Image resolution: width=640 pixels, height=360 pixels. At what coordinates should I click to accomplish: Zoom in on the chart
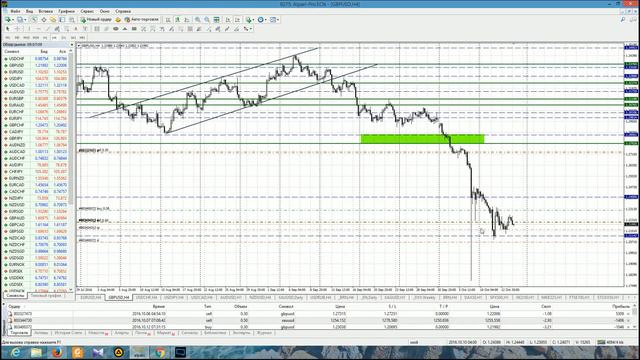pyautogui.click(x=197, y=20)
